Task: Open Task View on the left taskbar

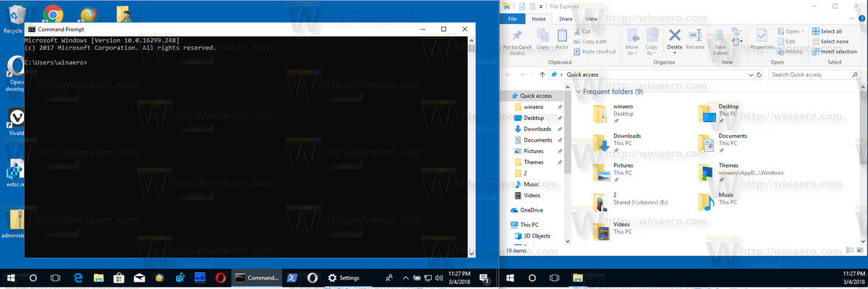Action: [54, 277]
